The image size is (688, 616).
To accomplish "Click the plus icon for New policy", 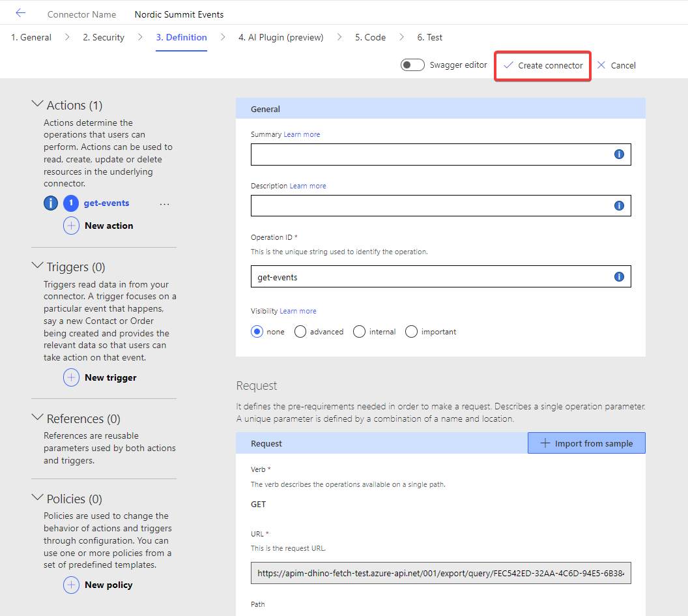I will pyautogui.click(x=72, y=585).
